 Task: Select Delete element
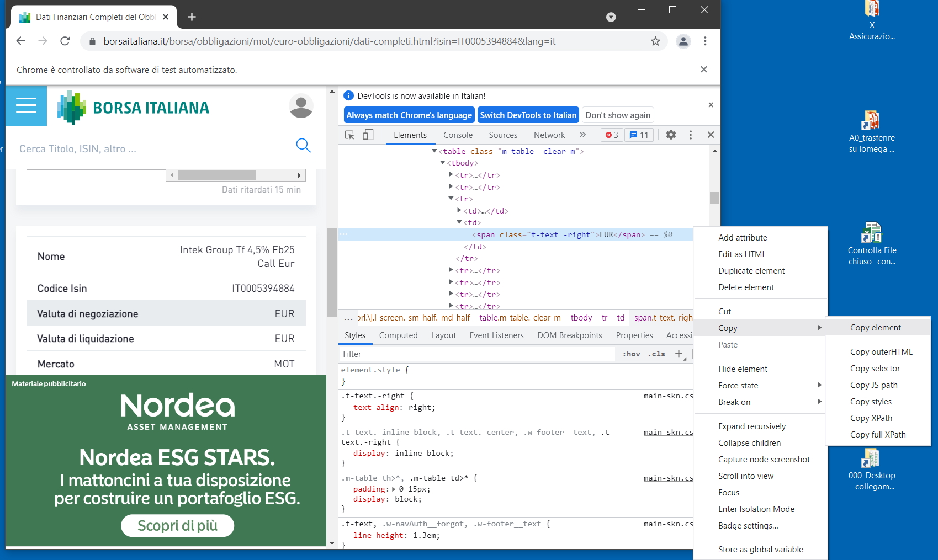pos(760,287)
